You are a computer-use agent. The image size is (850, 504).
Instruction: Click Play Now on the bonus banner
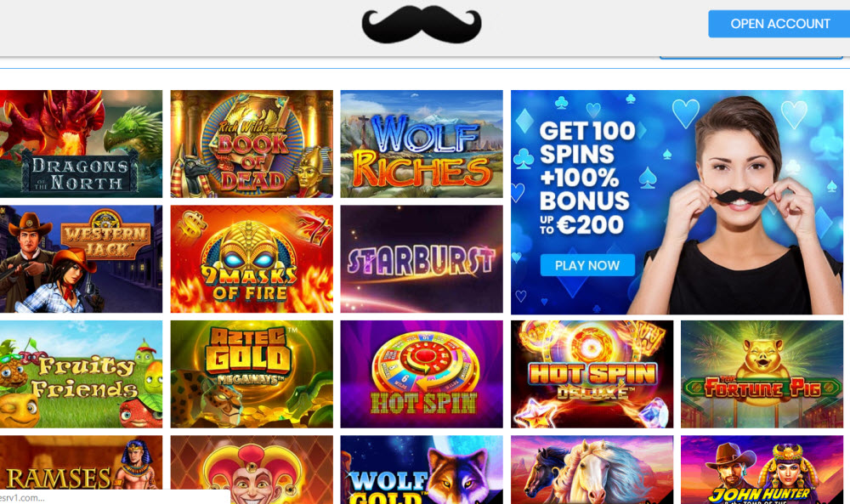[587, 265]
